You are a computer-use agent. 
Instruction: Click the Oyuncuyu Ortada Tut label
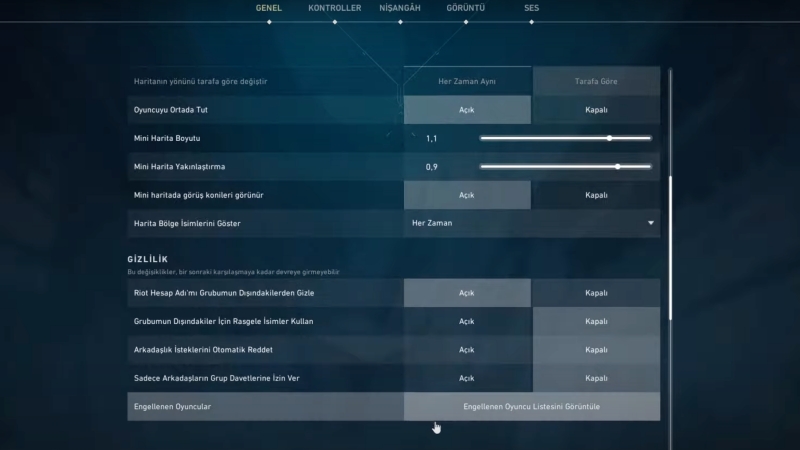[170, 110]
